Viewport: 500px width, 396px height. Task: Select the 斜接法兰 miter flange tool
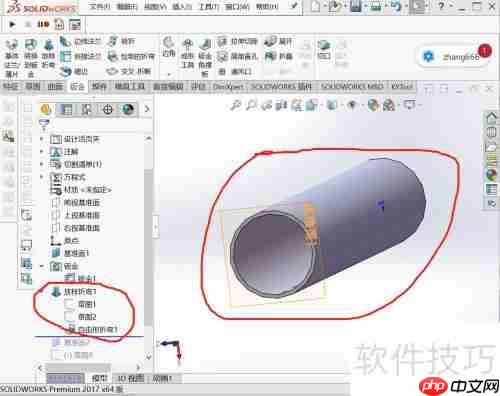click(x=80, y=56)
